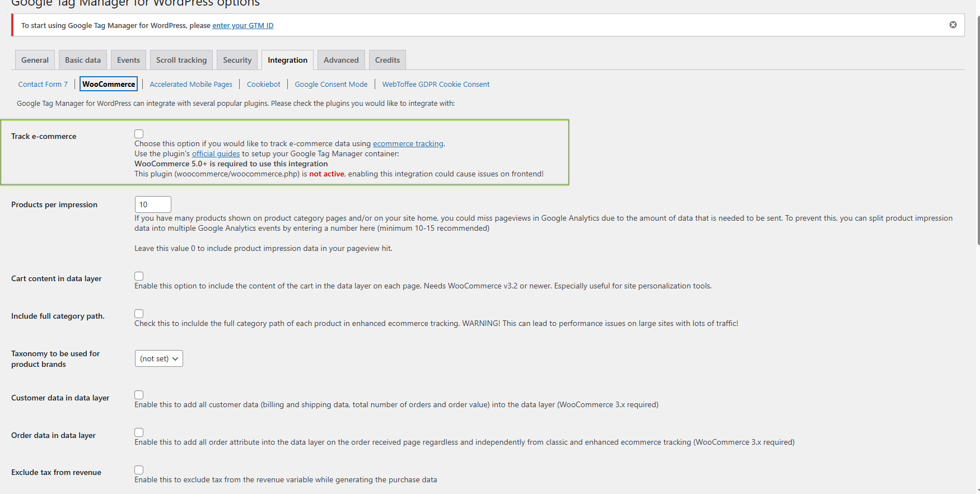This screenshot has width=980, height=494.
Task: Click Taxonomy to be used for product brands label
Action: [x=55, y=358]
